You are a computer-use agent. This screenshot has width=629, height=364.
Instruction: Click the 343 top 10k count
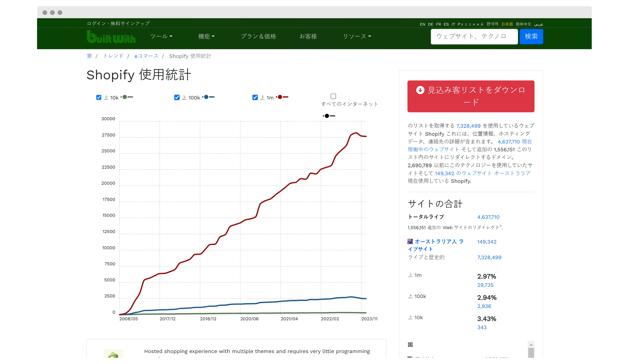(482, 327)
